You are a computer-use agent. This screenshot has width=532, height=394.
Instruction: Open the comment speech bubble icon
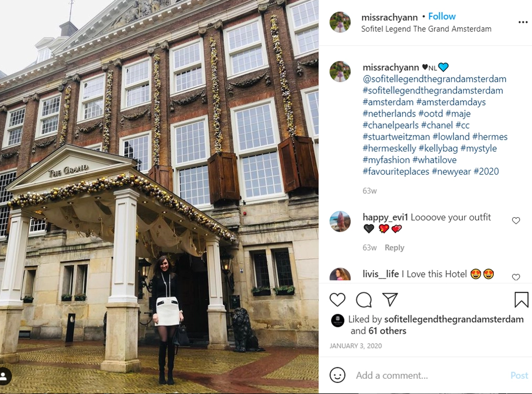click(x=364, y=300)
